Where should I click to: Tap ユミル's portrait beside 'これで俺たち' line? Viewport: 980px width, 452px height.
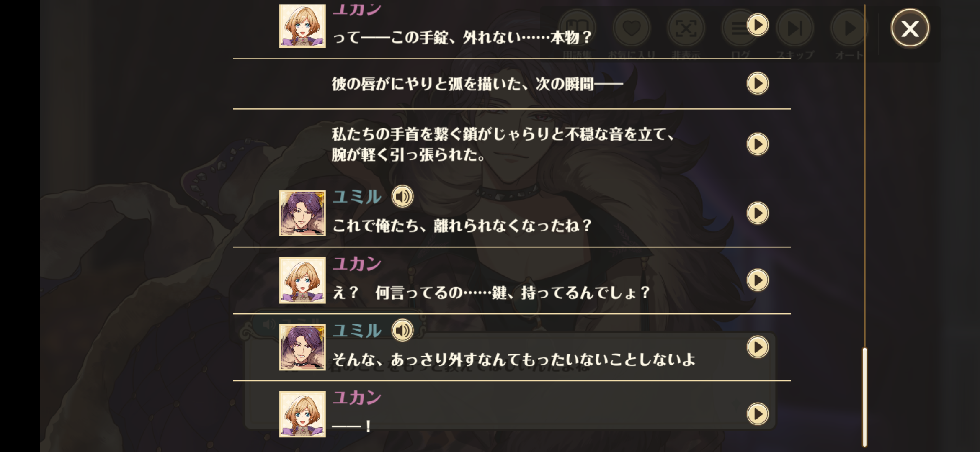point(302,213)
